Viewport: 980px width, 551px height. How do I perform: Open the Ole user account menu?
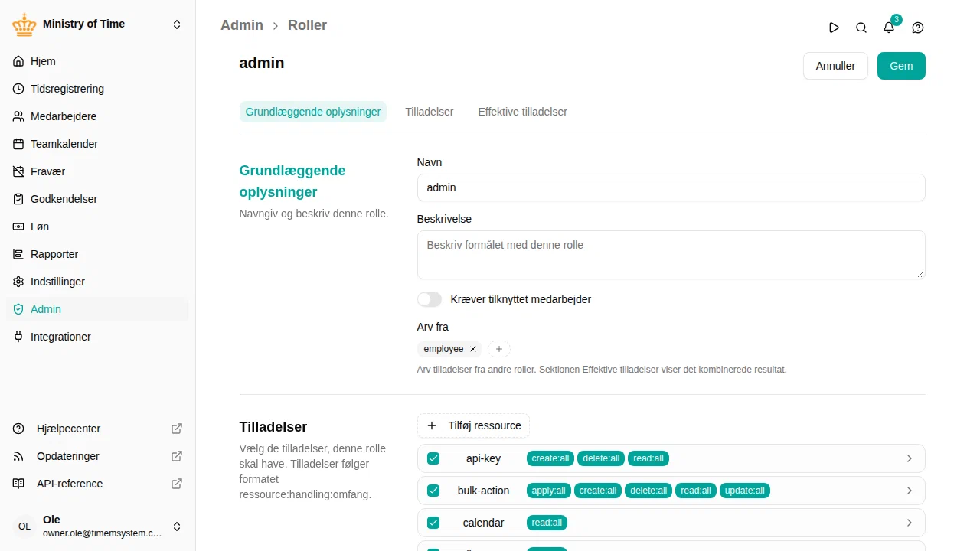[98, 527]
